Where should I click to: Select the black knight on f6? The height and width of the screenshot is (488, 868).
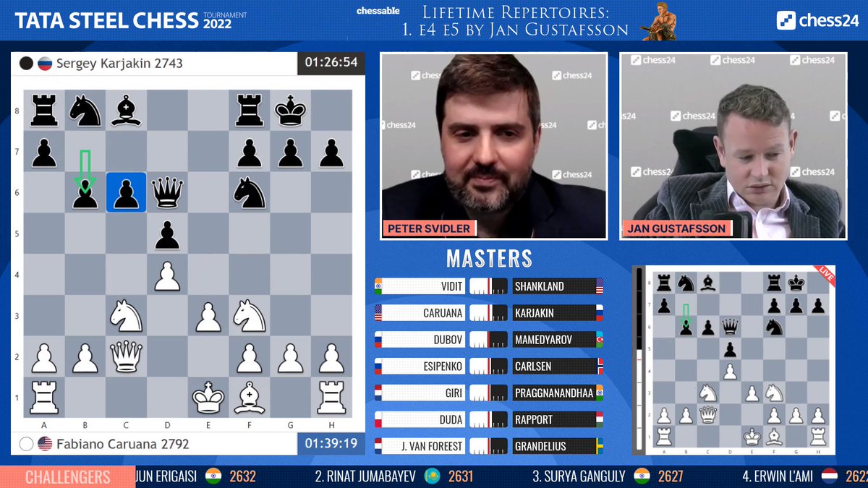(250, 192)
